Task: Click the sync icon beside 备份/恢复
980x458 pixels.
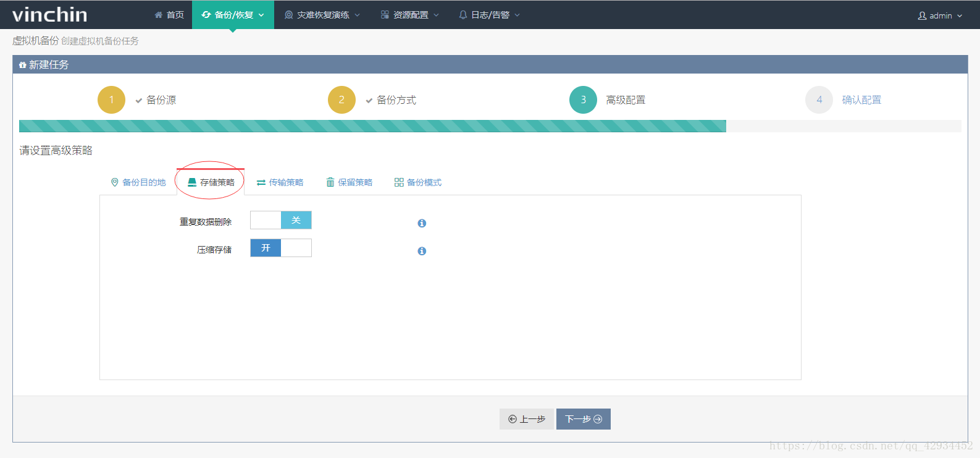Action: pos(206,15)
